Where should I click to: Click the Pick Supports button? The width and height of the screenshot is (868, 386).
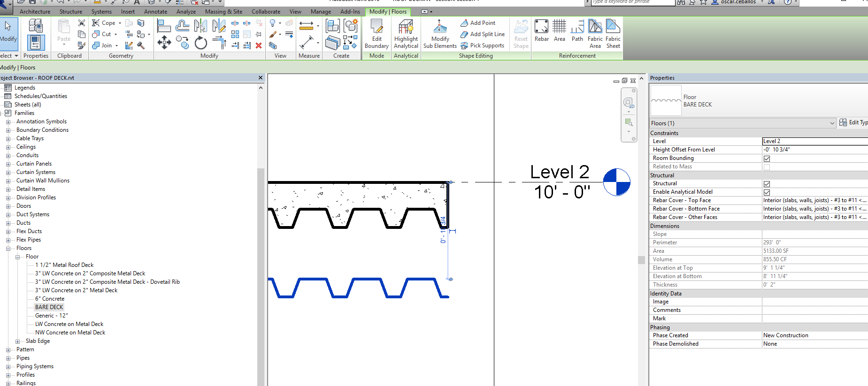click(x=482, y=45)
